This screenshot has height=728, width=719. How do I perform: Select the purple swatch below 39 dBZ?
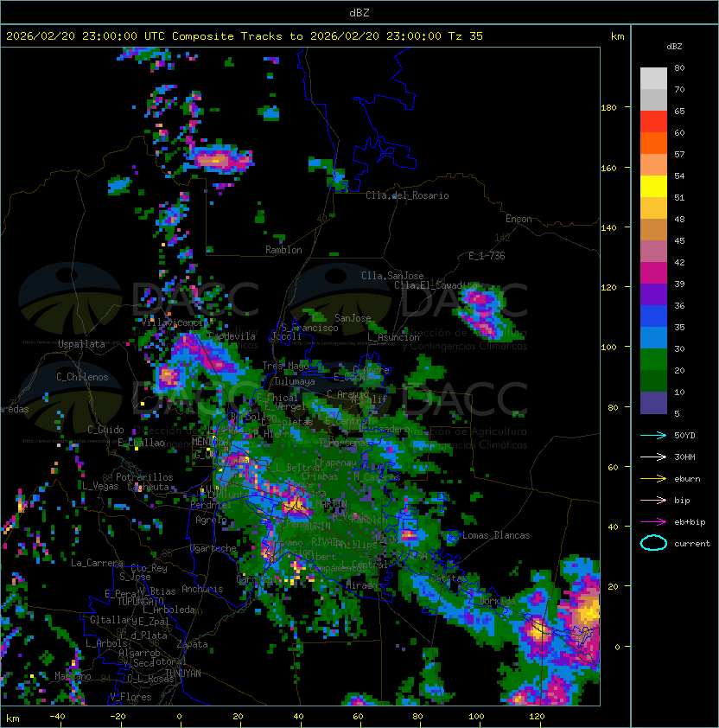click(653, 294)
